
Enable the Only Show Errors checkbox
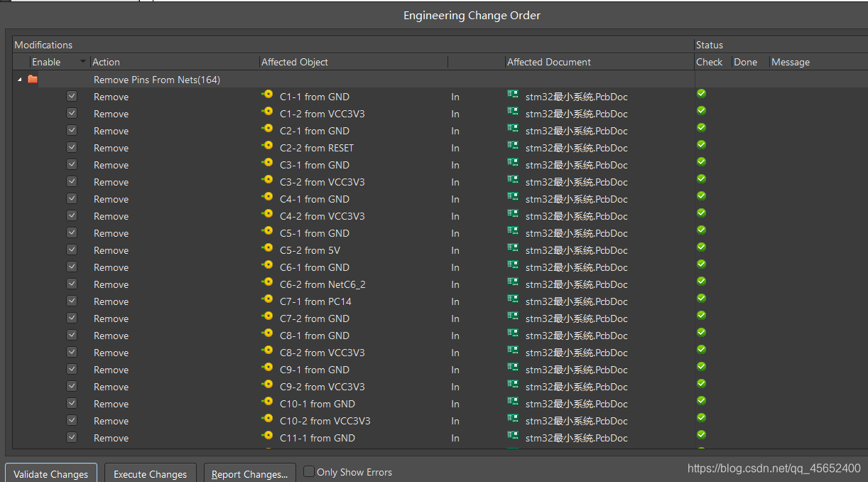pyautogui.click(x=309, y=471)
